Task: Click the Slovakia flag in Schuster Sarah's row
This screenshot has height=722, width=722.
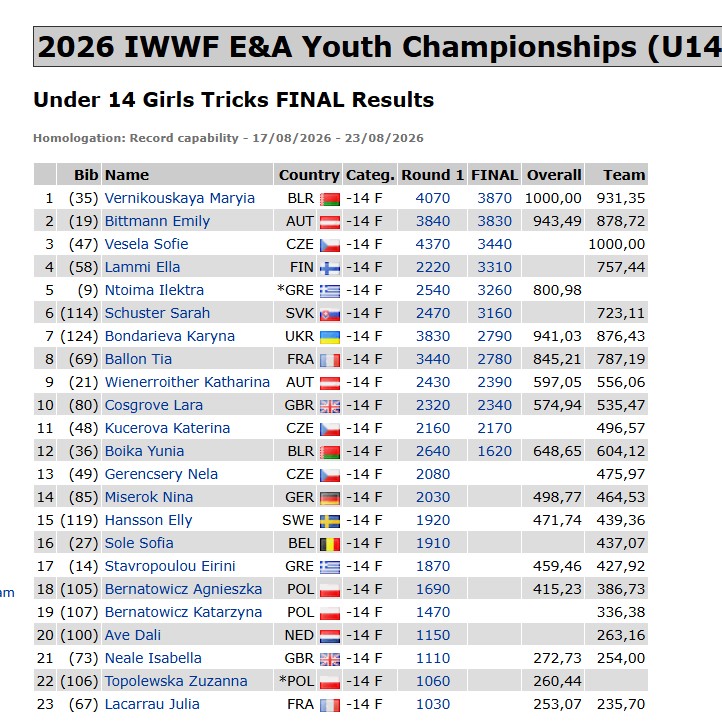Action: 330,314
